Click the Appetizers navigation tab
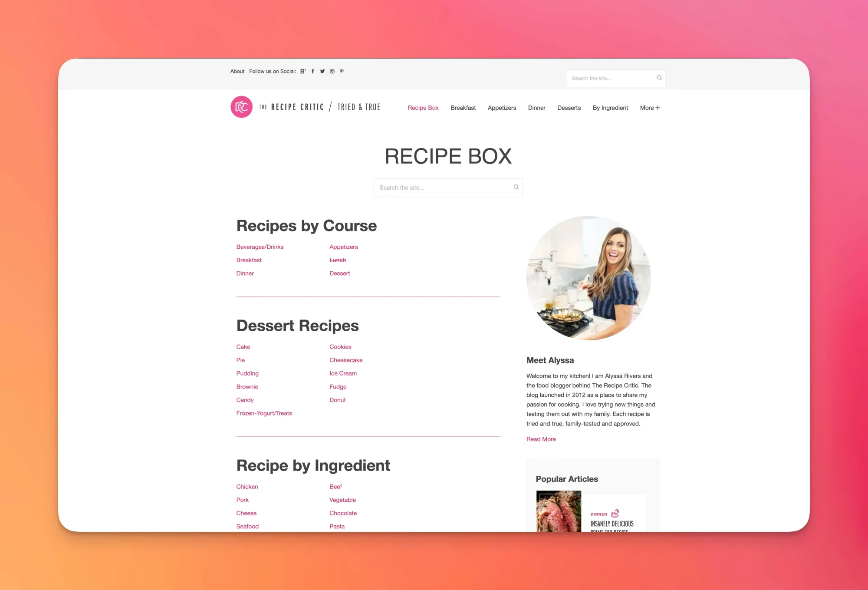Viewport: 868px width, 590px height. (501, 107)
